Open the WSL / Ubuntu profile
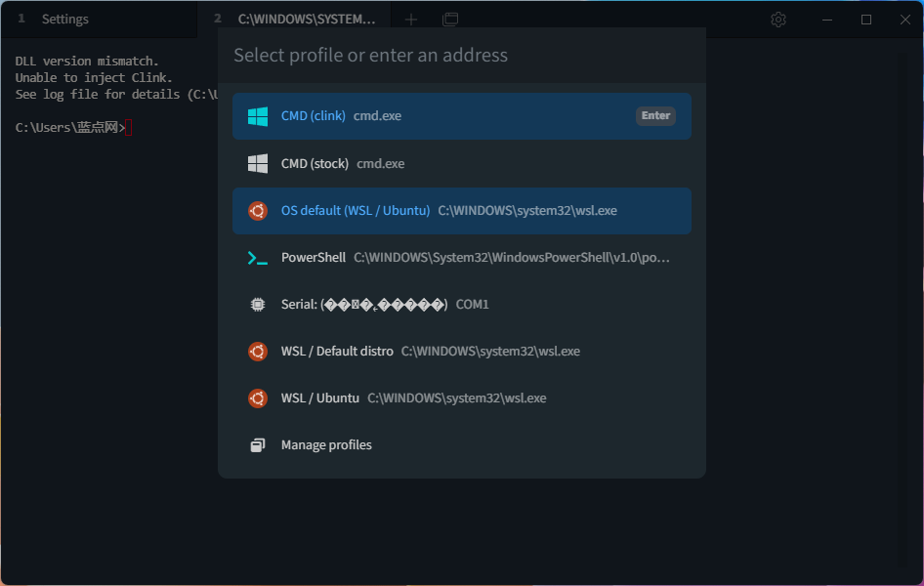The image size is (924, 586). (461, 398)
